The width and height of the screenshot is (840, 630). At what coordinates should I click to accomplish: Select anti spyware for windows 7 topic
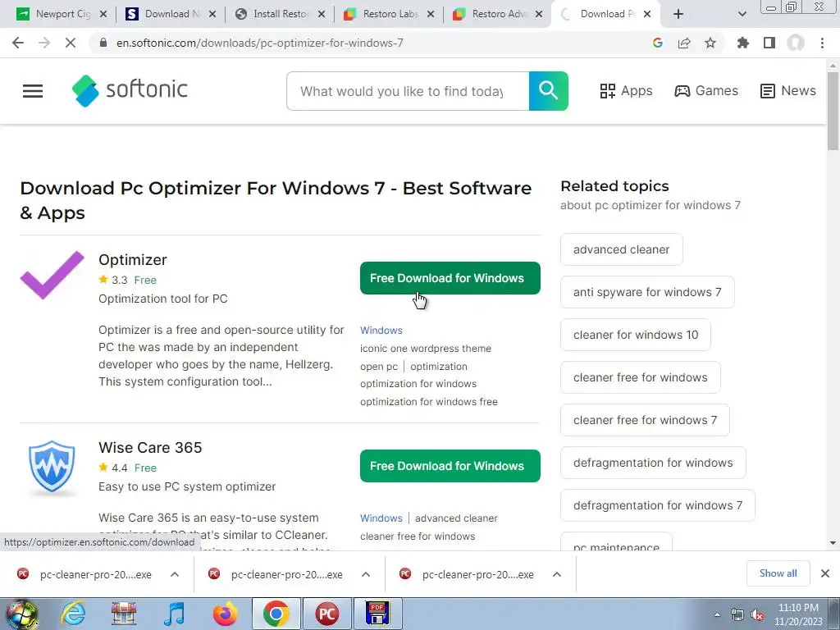[x=647, y=292]
